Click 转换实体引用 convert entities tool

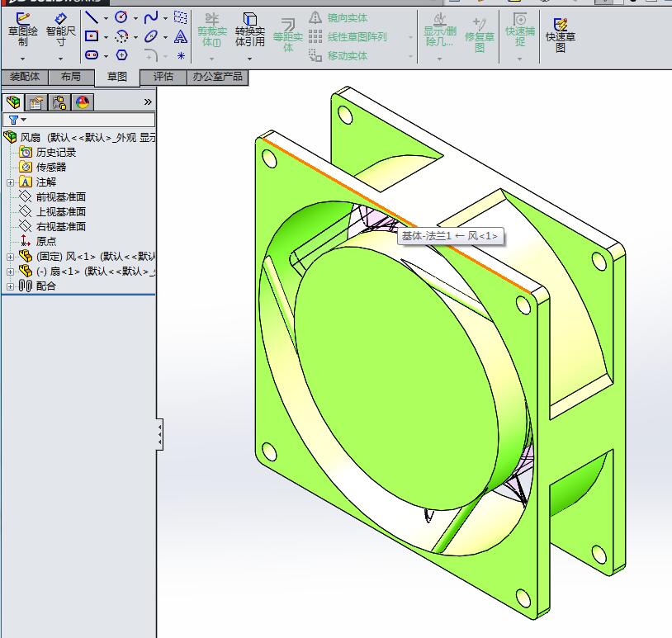point(250,30)
